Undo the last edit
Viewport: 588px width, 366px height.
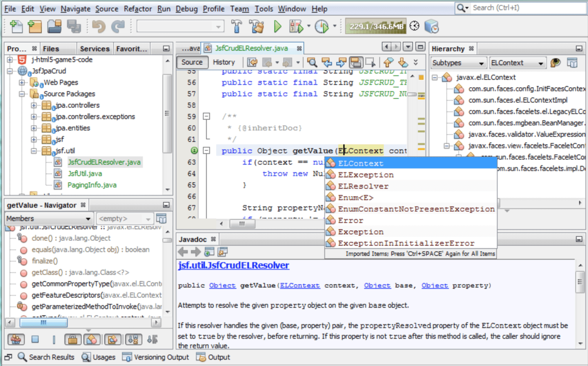click(99, 26)
